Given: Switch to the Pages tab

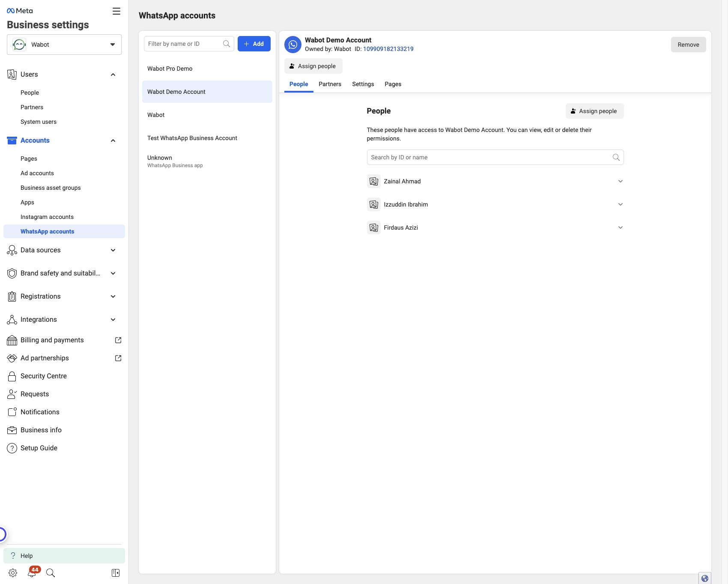Looking at the screenshot, I should (x=393, y=84).
